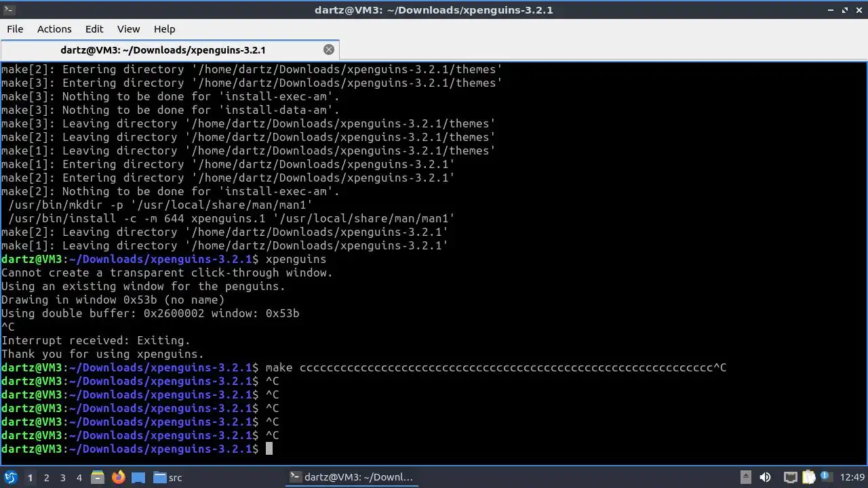Click 'Drawing in window 0x53b (no name)'
This screenshot has width=868, height=488.
click(x=113, y=300)
